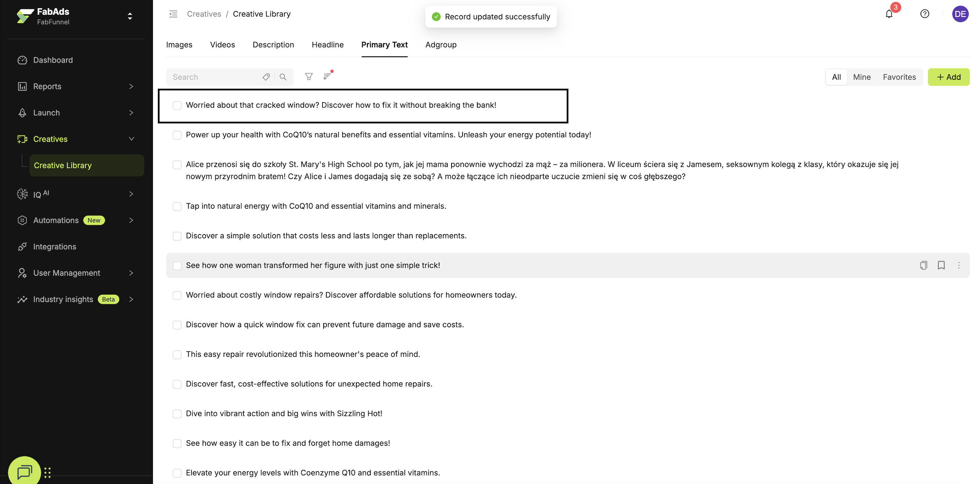980x484 pixels.
Task: Collapse the sidebar with the menu icon
Action: pos(173,14)
